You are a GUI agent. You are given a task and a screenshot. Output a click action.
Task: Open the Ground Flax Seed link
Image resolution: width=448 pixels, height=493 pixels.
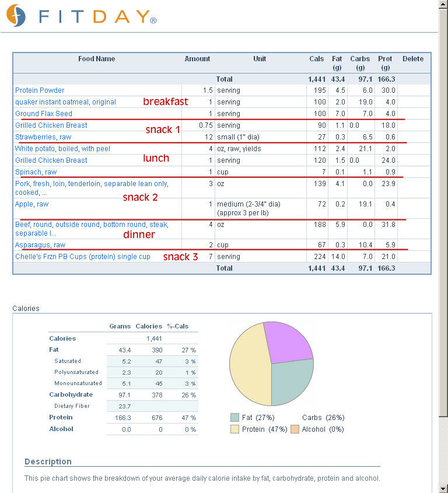tap(44, 114)
